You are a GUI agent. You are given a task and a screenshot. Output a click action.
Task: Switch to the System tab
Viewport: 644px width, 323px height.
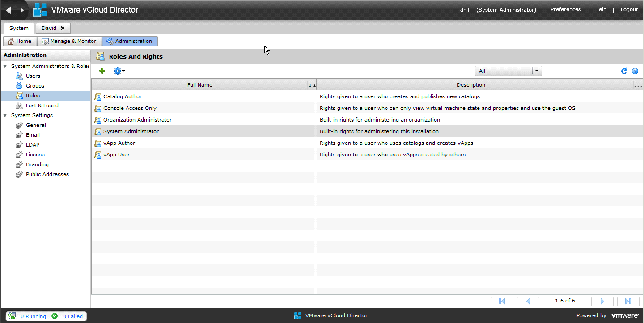click(x=19, y=28)
